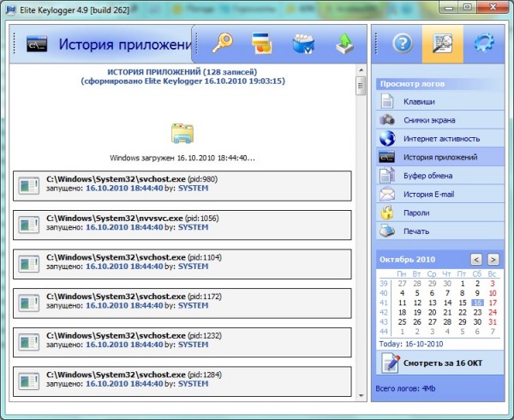Screen dimensions: 514x420
Task: Open the История E-mail log view
Action: tap(440, 194)
